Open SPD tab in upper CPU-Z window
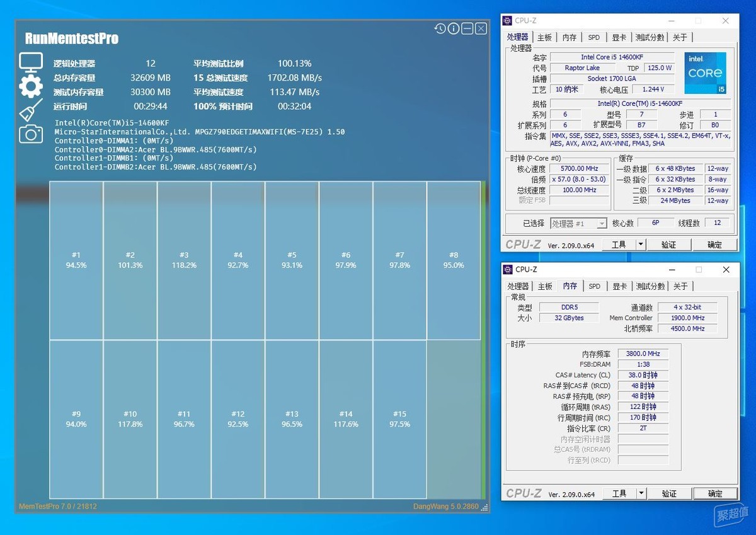The image size is (756, 535). click(594, 38)
